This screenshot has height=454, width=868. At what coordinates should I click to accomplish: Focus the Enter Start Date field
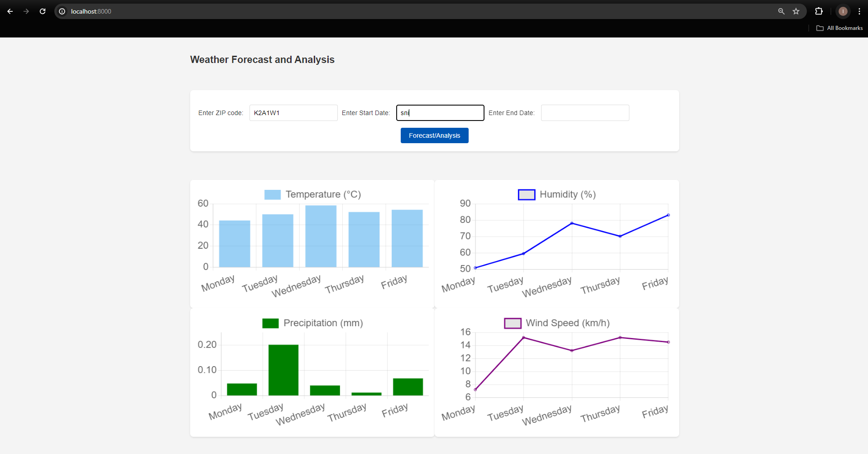(440, 113)
